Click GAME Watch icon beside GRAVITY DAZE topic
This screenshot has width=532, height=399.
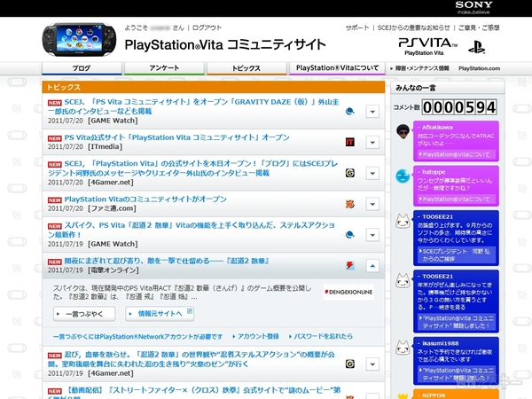(350, 112)
